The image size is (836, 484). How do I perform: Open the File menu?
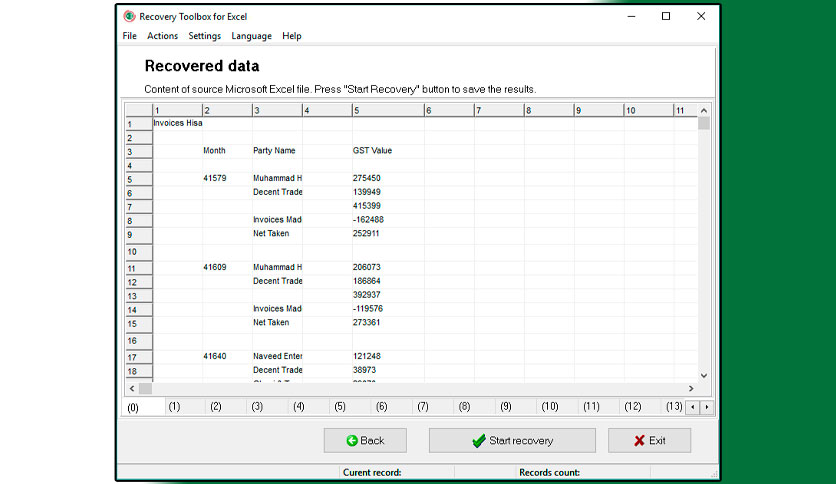pyautogui.click(x=130, y=36)
